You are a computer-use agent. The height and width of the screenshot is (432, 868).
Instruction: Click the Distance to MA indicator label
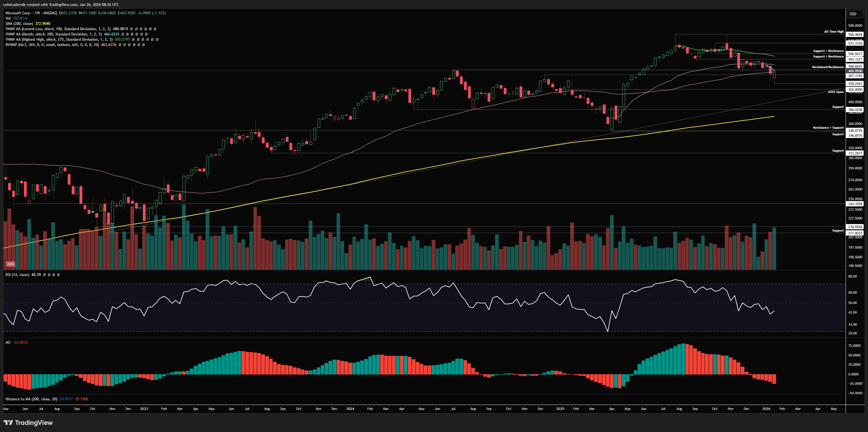(x=31, y=399)
